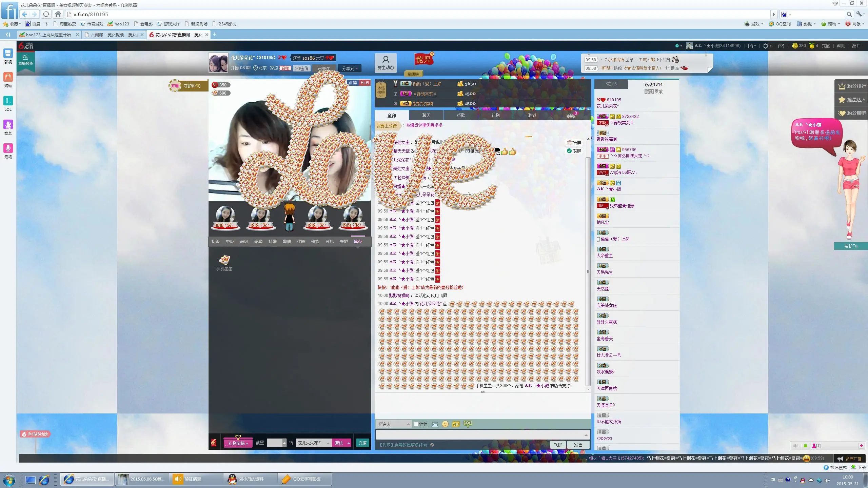The width and height of the screenshot is (868, 488).
Task: Toggle the Hi-Fi audio mode
Action: click(x=364, y=83)
